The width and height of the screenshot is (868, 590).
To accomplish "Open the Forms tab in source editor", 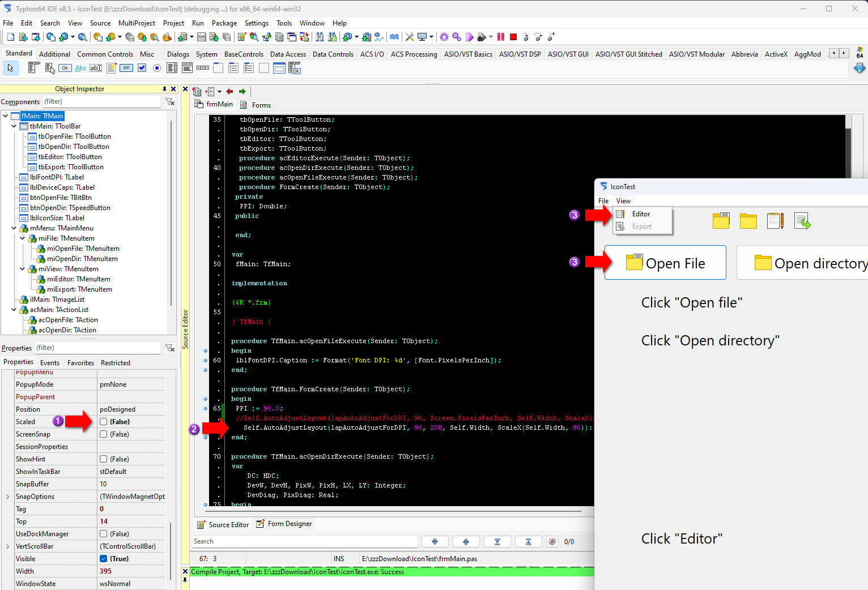I will coord(256,105).
